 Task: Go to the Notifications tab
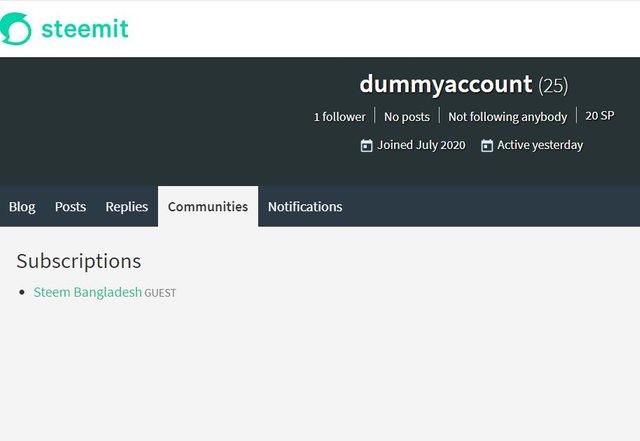305,207
